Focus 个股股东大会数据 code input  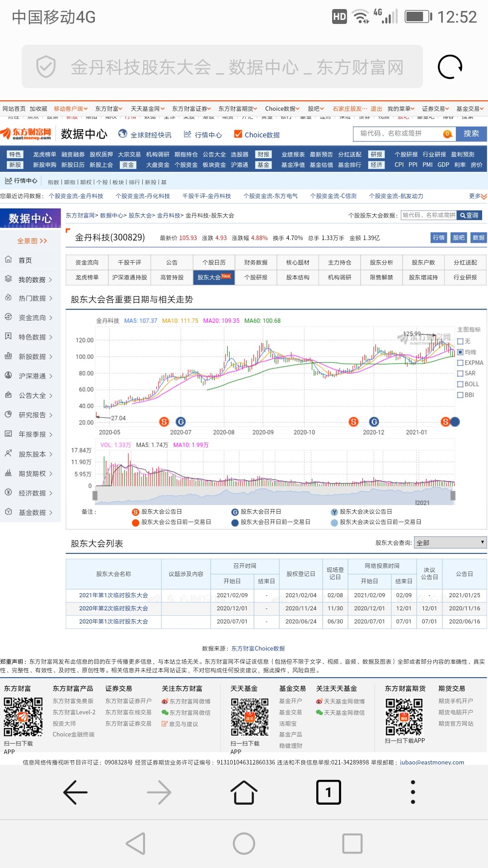pos(428,215)
